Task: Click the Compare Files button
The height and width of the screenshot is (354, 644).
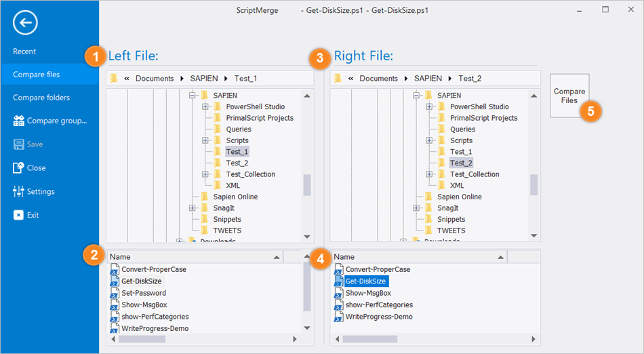Action: 569,96
